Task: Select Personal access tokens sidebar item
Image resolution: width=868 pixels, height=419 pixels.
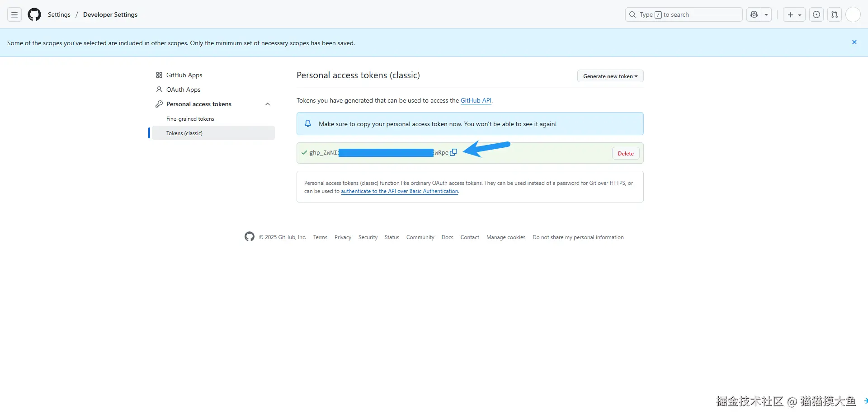Action: (199, 104)
